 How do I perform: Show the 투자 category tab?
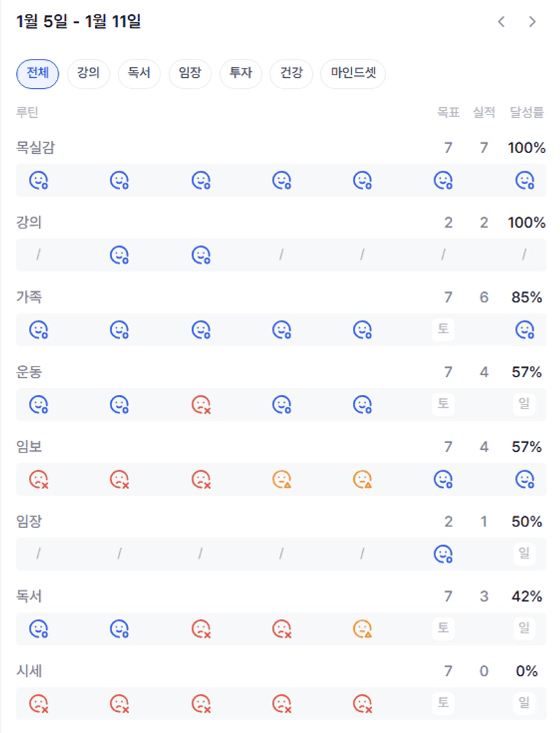[x=240, y=73]
